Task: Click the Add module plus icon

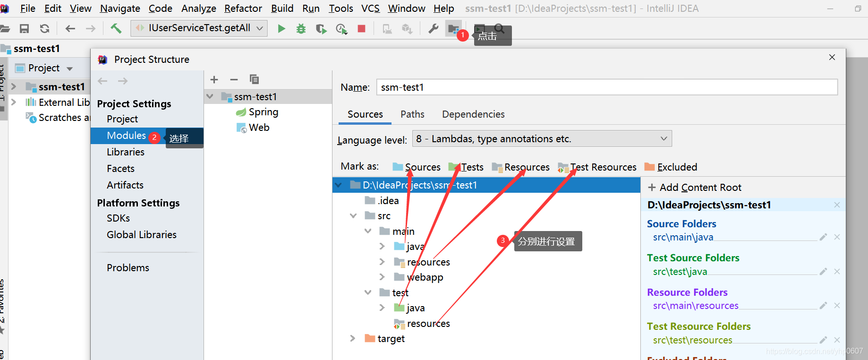Action: 214,79
